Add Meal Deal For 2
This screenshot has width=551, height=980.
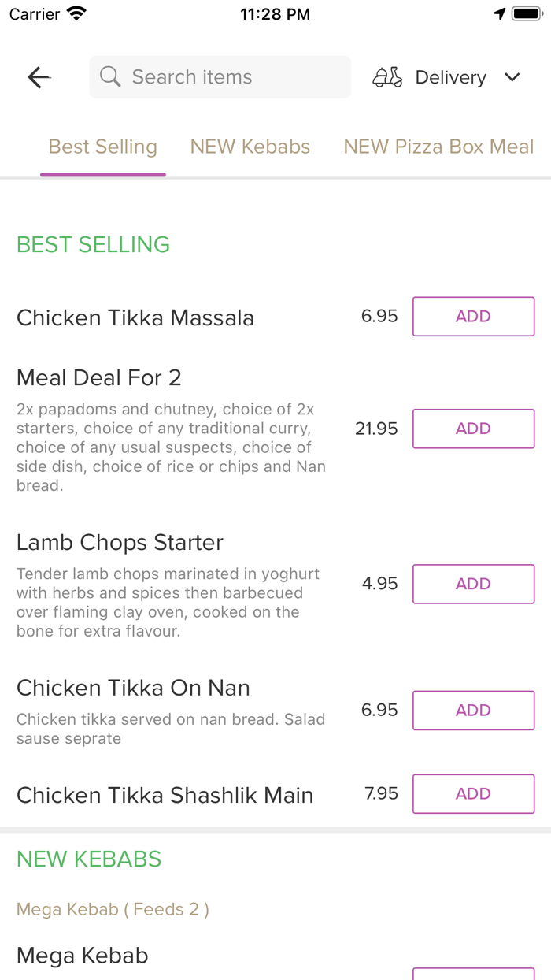point(473,429)
